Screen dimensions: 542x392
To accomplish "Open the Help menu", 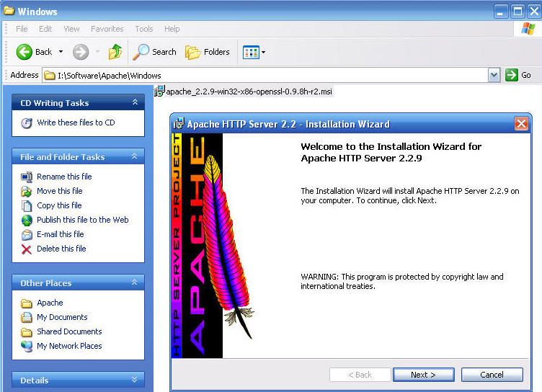I will tap(172, 29).
